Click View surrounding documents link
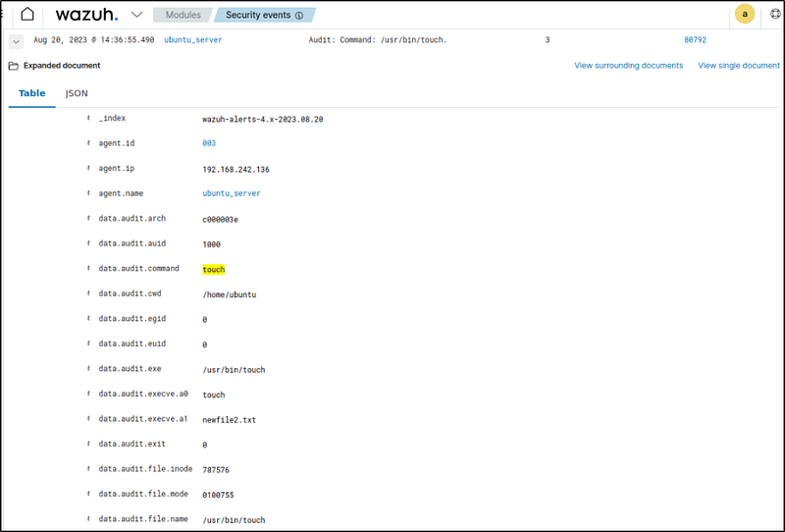Image resolution: width=785 pixels, height=532 pixels. click(x=628, y=66)
